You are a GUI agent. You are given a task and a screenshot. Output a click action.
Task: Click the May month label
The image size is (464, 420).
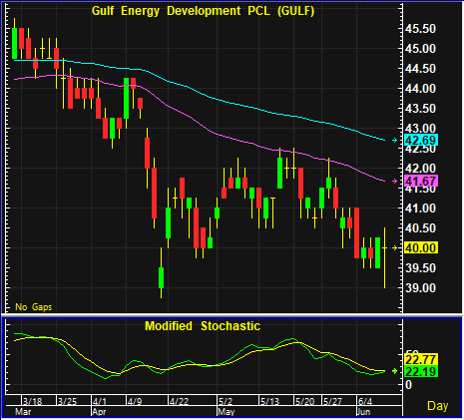[226, 412]
